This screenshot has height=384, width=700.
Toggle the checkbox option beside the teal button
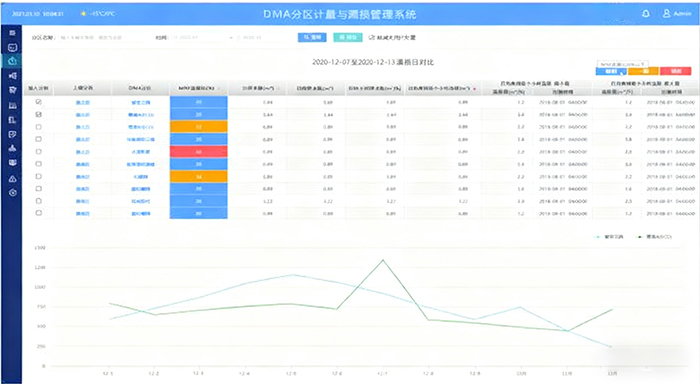[371, 38]
